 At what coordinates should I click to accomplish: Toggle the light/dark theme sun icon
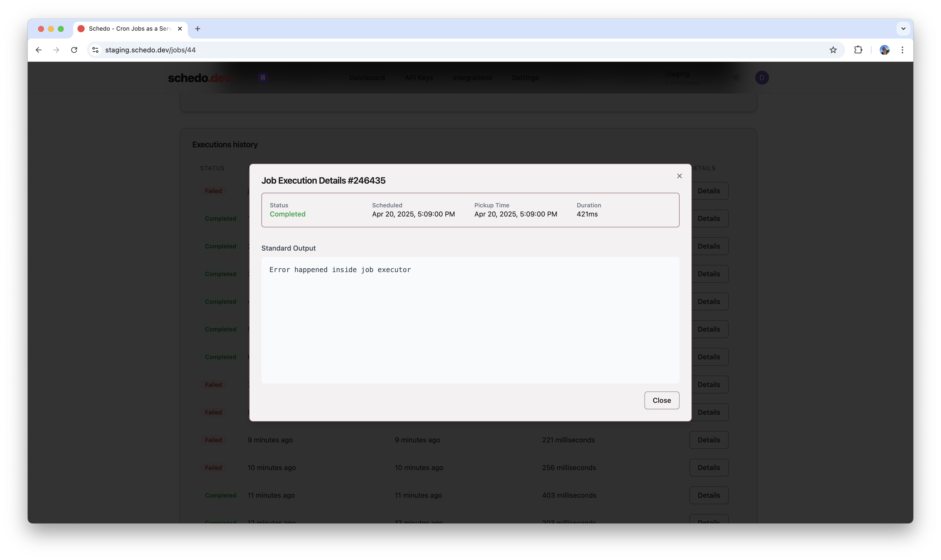pos(736,78)
